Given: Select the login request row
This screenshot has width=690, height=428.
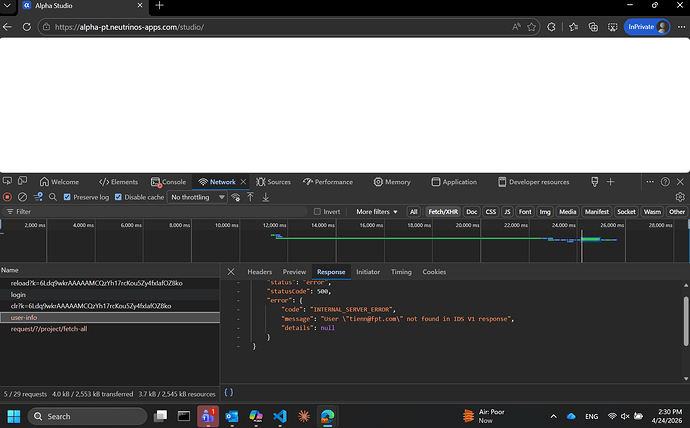Looking at the screenshot, I should point(110,295).
